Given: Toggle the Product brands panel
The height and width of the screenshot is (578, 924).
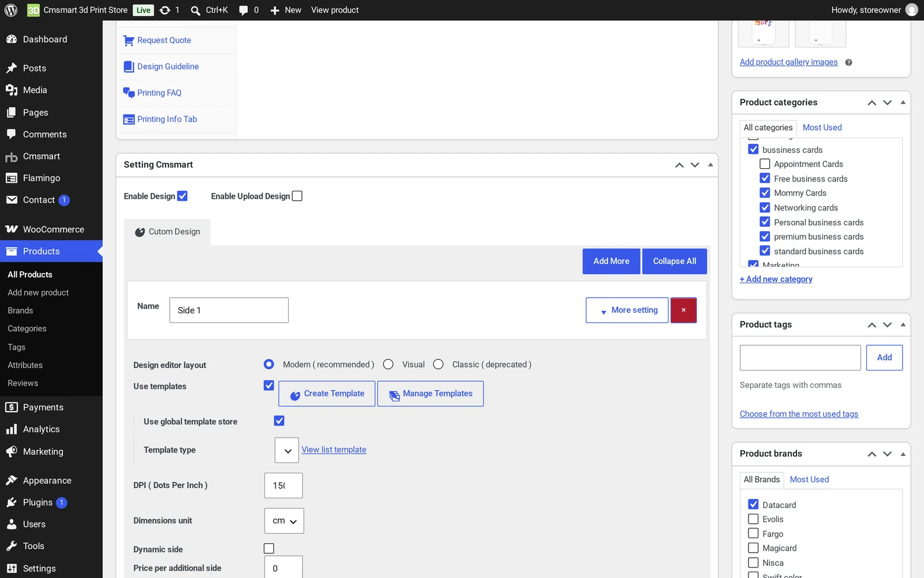Looking at the screenshot, I should [x=903, y=454].
